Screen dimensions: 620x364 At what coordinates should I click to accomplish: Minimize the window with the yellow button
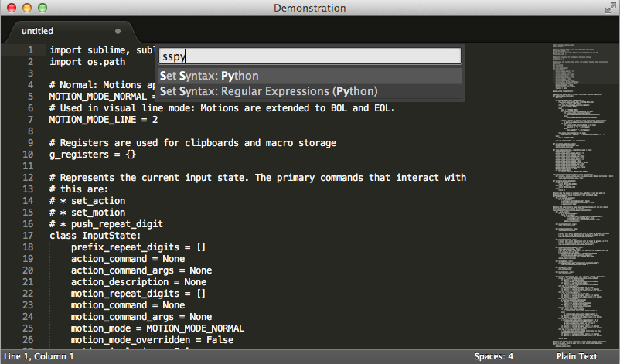(x=27, y=8)
